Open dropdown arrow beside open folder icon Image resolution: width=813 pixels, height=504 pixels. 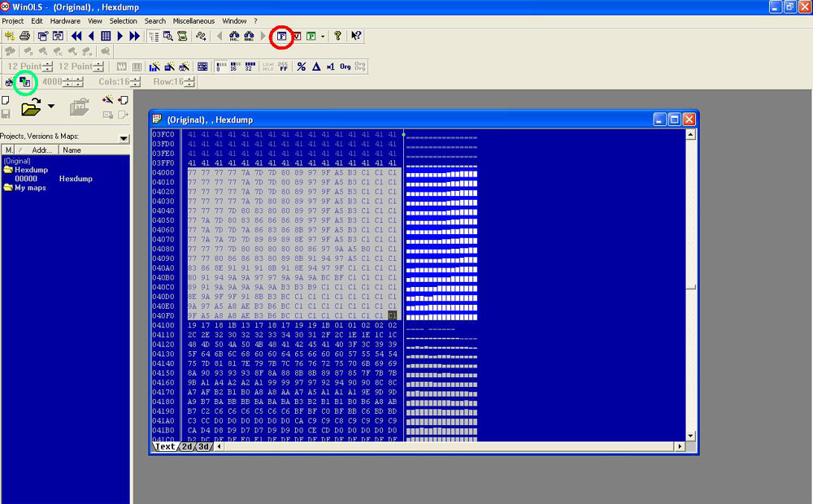[50, 106]
